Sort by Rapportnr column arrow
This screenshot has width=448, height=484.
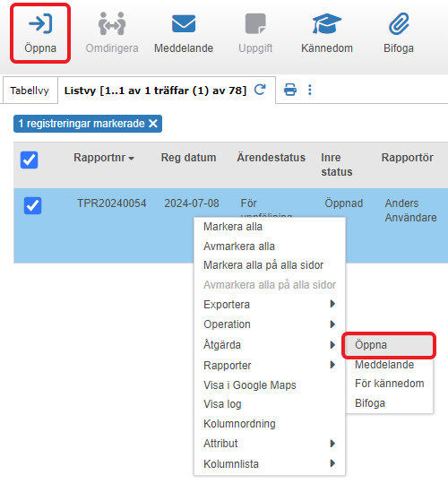pos(132,159)
